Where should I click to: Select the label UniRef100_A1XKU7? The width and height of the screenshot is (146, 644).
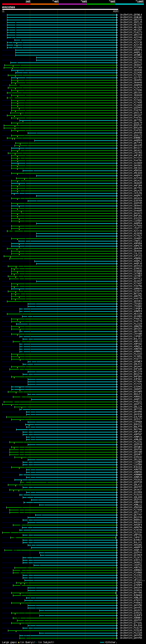pos(131,281)
